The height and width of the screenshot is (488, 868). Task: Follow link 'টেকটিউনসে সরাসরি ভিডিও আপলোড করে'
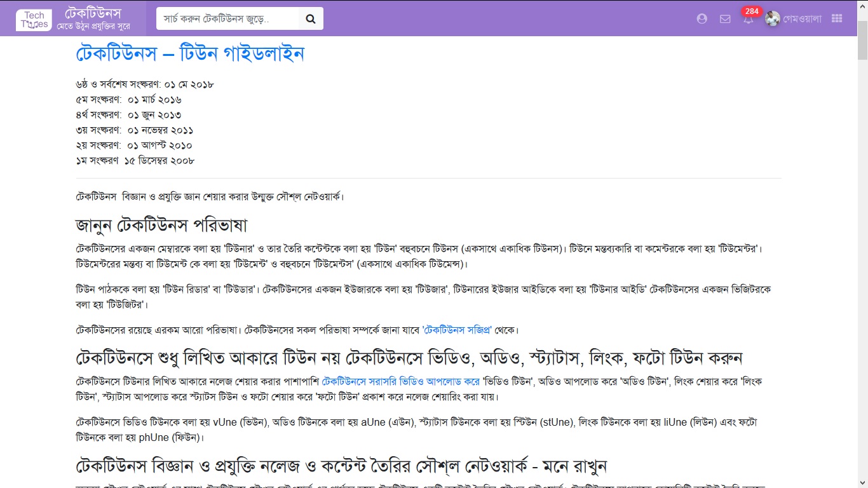pyautogui.click(x=401, y=382)
